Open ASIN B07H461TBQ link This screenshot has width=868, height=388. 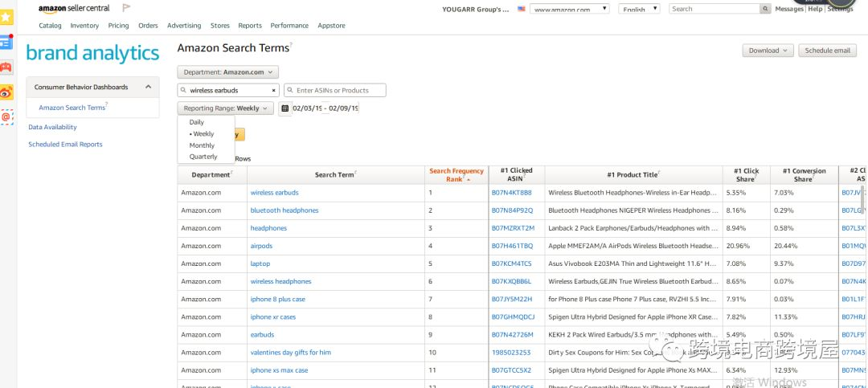(x=512, y=246)
